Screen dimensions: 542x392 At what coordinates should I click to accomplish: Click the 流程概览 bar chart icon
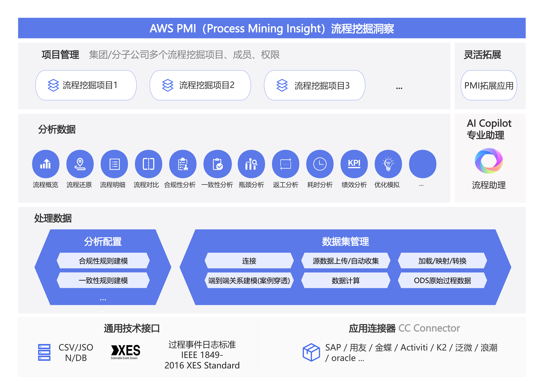(46, 164)
